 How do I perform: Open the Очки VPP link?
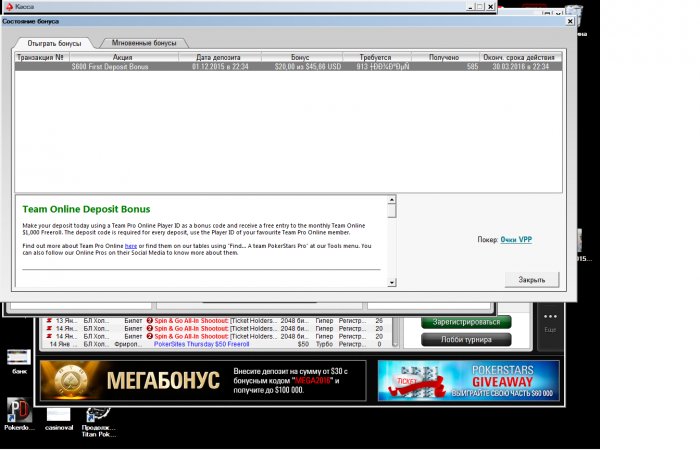click(516, 240)
